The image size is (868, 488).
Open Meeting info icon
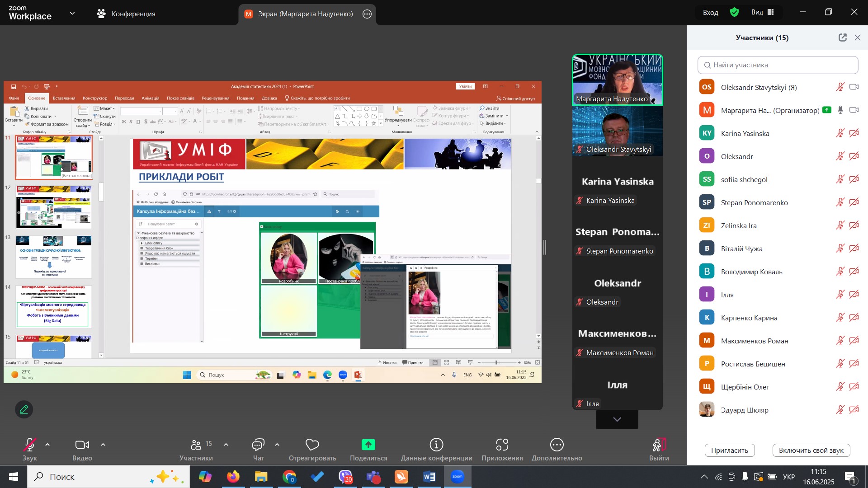[436, 445]
